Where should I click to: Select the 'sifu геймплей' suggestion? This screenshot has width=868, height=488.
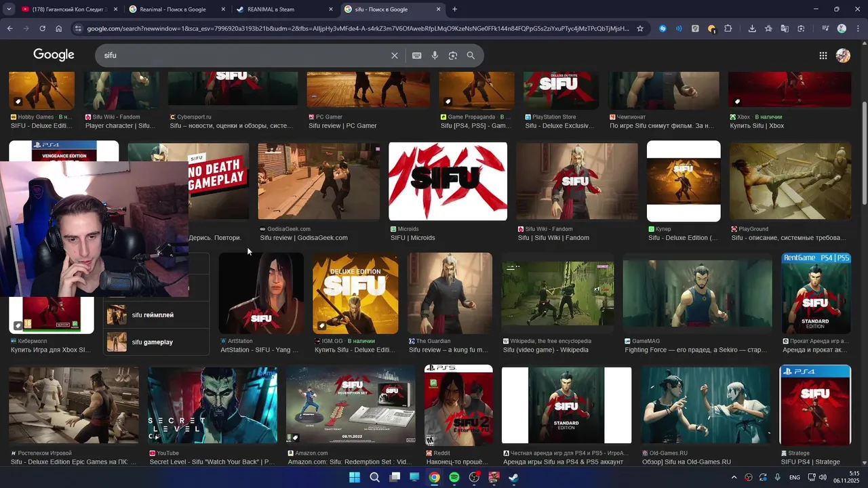click(157, 315)
